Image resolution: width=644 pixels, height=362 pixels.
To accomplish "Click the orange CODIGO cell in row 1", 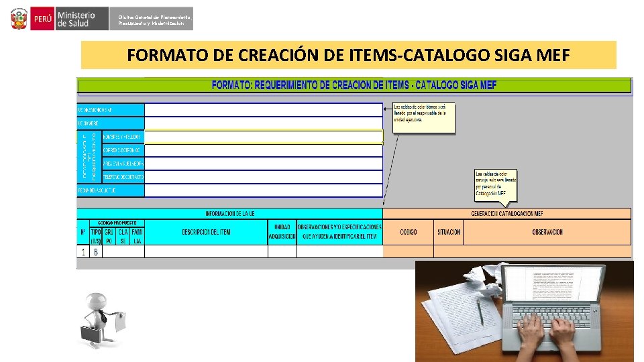I will pyautogui.click(x=409, y=251).
